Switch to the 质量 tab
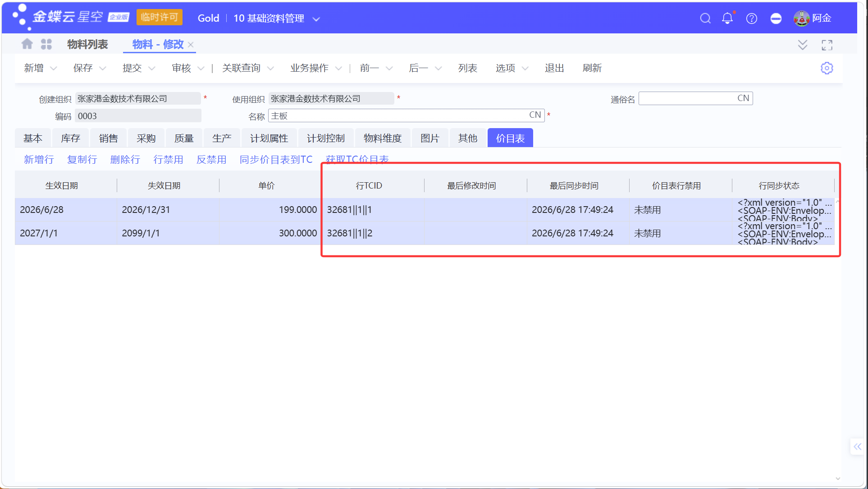The image size is (868, 489). pyautogui.click(x=184, y=138)
